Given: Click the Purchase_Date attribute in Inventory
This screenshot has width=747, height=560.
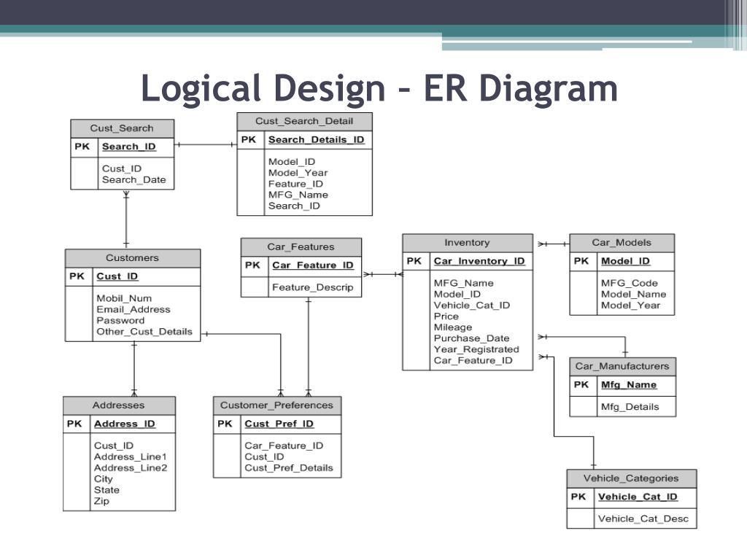Looking at the screenshot, I should 472,338.
